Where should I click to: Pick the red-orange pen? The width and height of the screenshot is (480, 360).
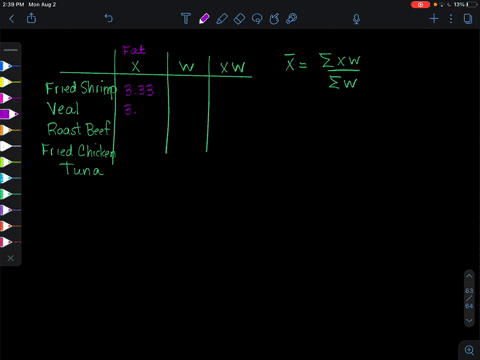click(10, 226)
